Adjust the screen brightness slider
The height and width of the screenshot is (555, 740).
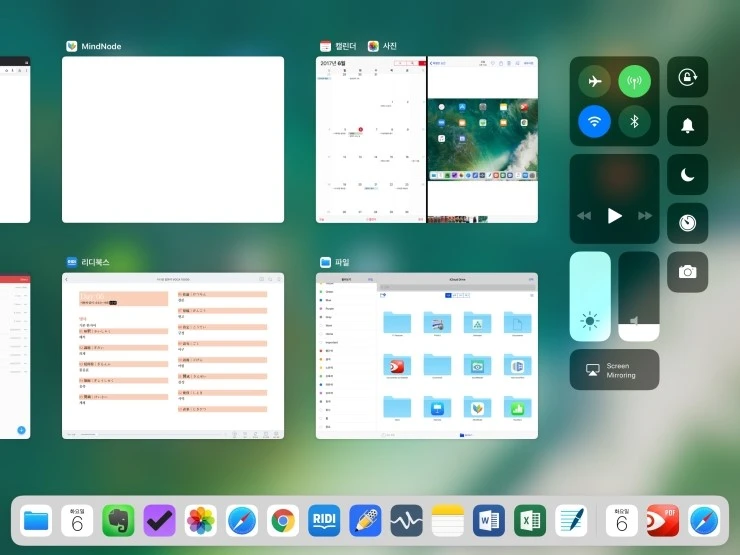point(590,296)
